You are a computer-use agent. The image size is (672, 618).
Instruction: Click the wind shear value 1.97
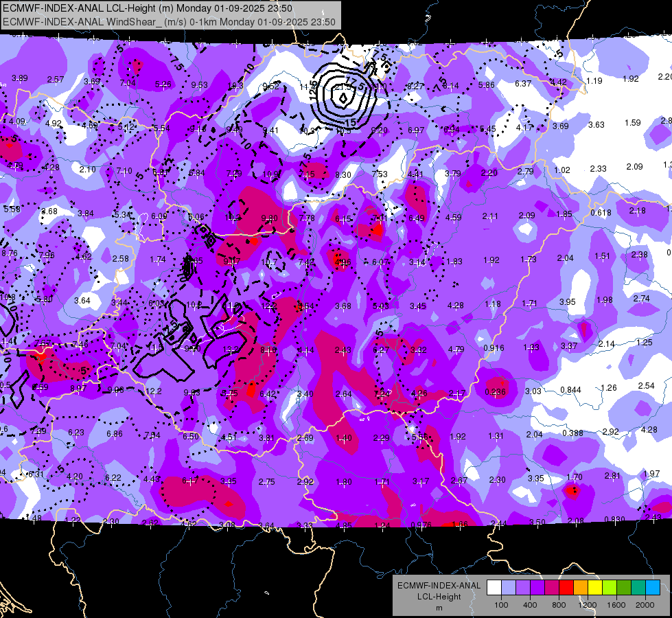point(651,474)
